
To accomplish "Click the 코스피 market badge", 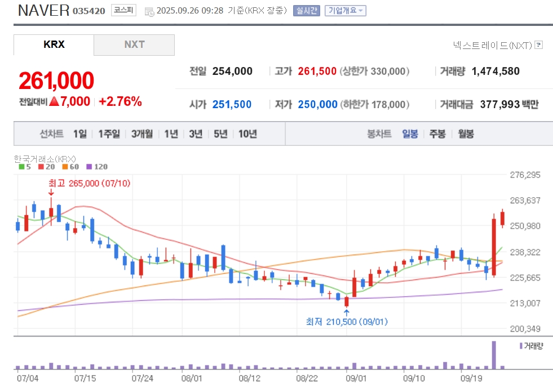I will 123,10.
